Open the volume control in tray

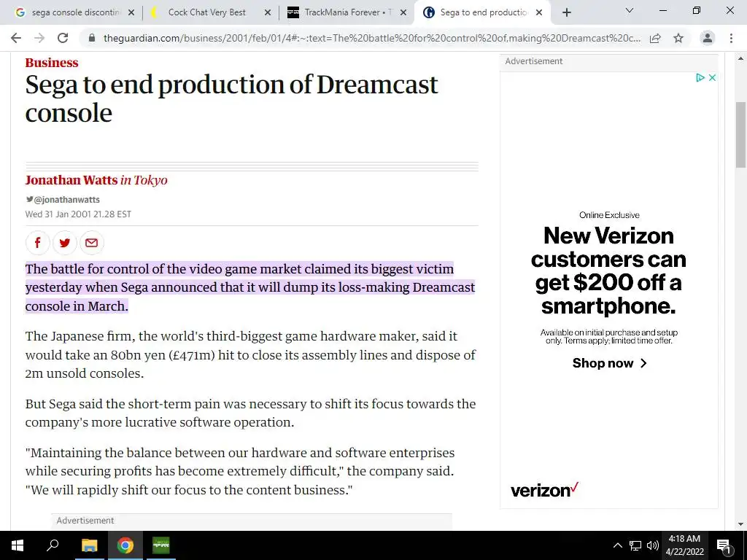(x=653, y=545)
